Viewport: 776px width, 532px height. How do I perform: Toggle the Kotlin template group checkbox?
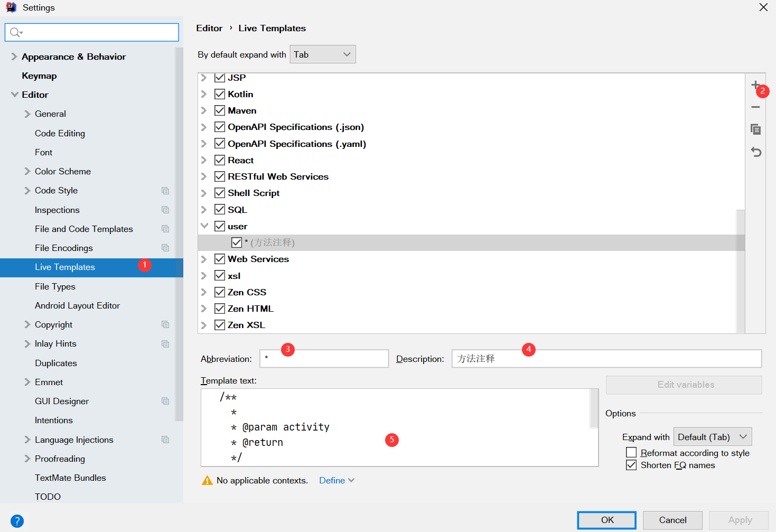[x=220, y=94]
